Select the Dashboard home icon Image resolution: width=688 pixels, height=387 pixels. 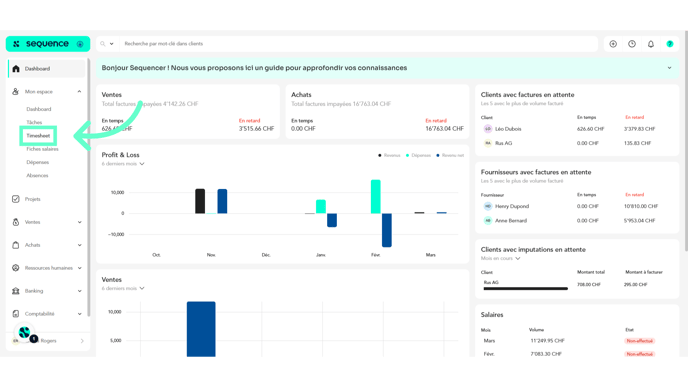pyautogui.click(x=16, y=69)
